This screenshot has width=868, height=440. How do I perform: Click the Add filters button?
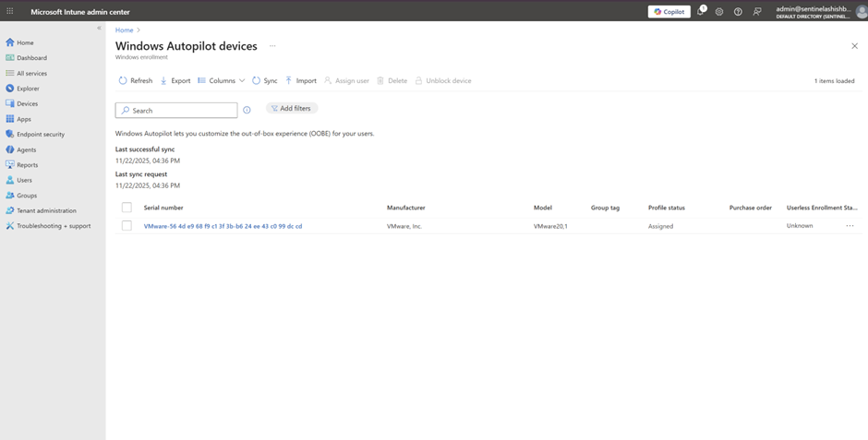pos(292,109)
